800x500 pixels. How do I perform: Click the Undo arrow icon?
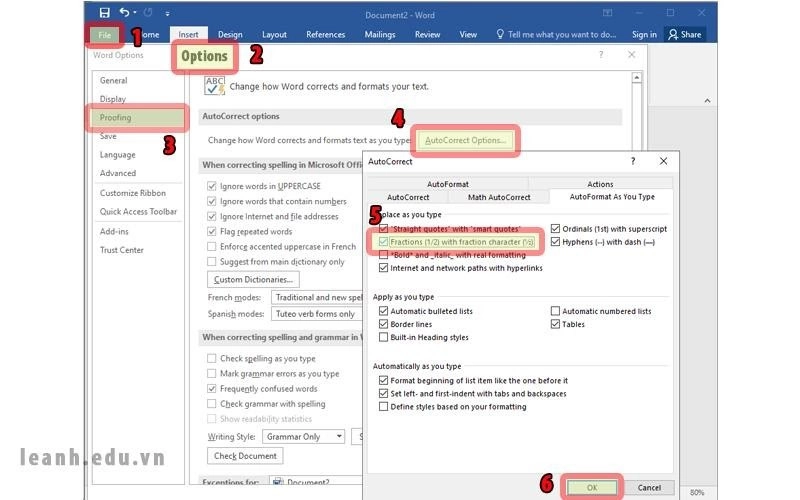click(x=124, y=12)
